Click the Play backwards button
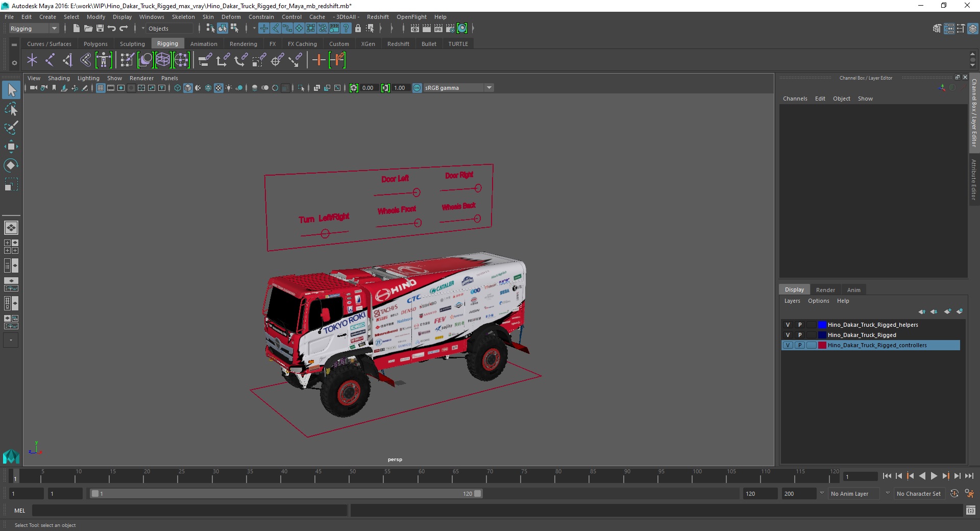The height and width of the screenshot is (531, 980). click(x=922, y=476)
